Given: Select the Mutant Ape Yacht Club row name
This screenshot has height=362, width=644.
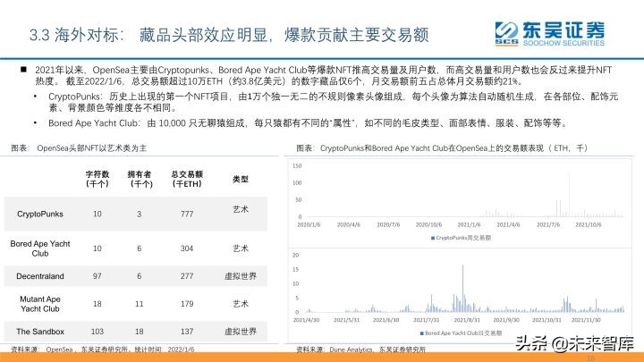Looking at the screenshot, I should [40, 304].
